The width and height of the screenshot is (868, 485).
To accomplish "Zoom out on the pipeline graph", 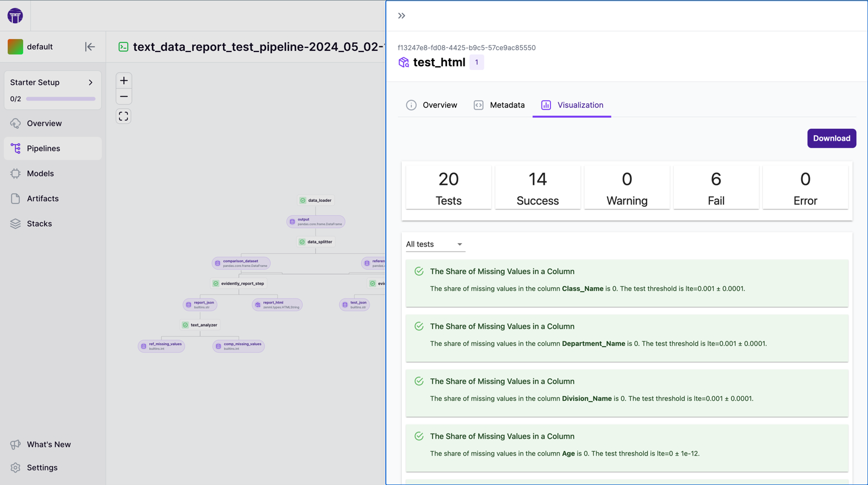I will click(x=124, y=97).
